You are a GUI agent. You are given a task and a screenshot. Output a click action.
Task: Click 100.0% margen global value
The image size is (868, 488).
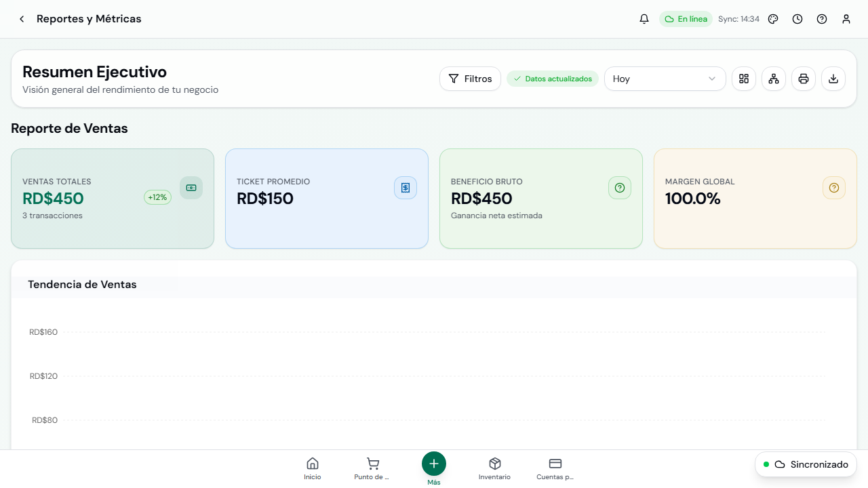(x=692, y=199)
